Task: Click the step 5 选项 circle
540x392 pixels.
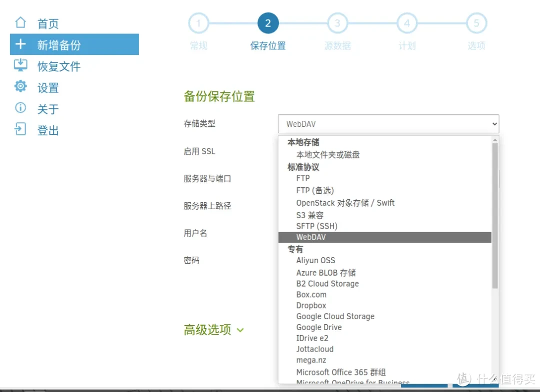Action: pos(476,23)
